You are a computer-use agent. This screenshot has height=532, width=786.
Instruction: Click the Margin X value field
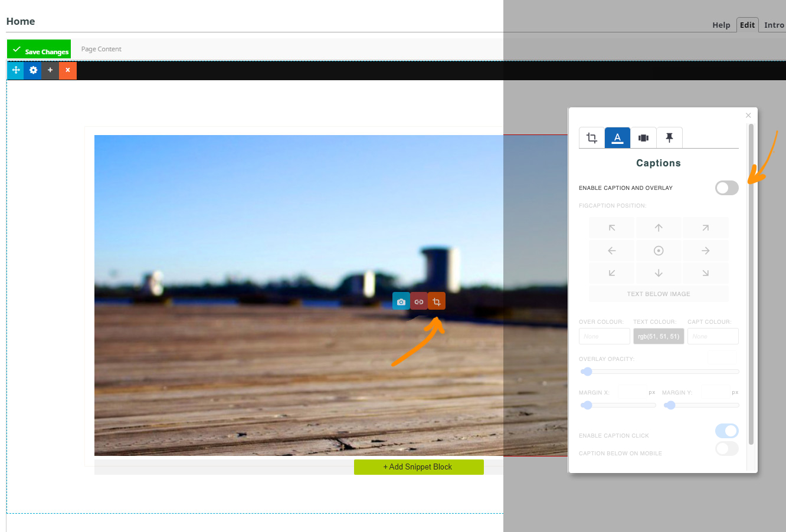pyautogui.click(x=632, y=392)
